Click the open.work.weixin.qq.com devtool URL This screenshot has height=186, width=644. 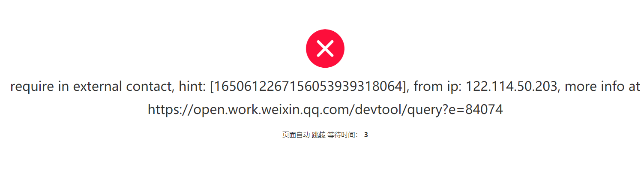[325, 110]
